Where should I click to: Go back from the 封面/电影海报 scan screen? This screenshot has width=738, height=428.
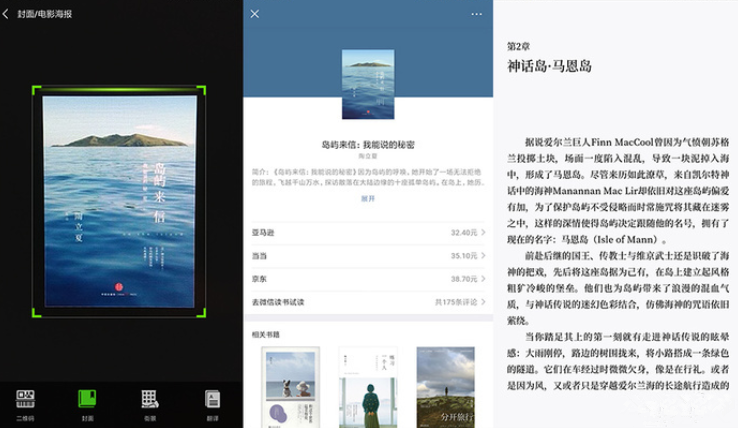pyautogui.click(x=6, y=14)
